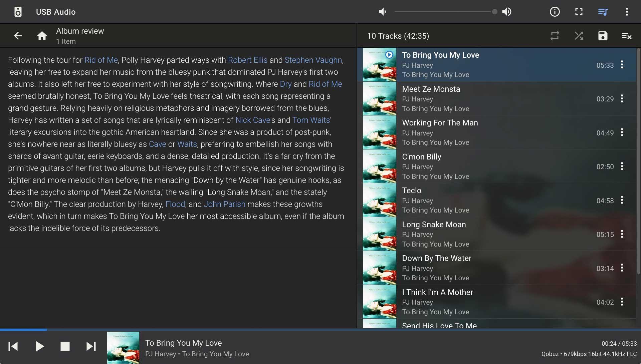Image resolution: width=641 pixels, height=364 pixels.
Task: Select the Teclo track in the queue
Action: pos(411,191)
